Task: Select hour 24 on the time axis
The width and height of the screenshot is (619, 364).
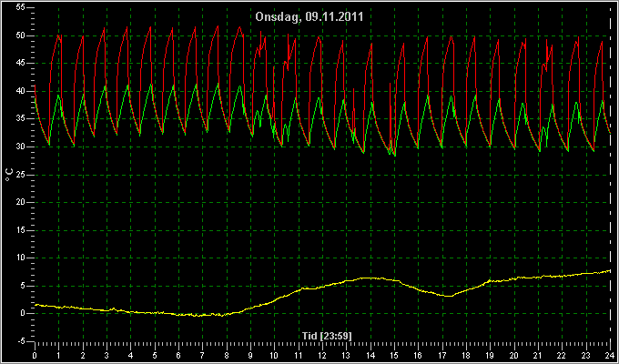Action: point(610,355)
